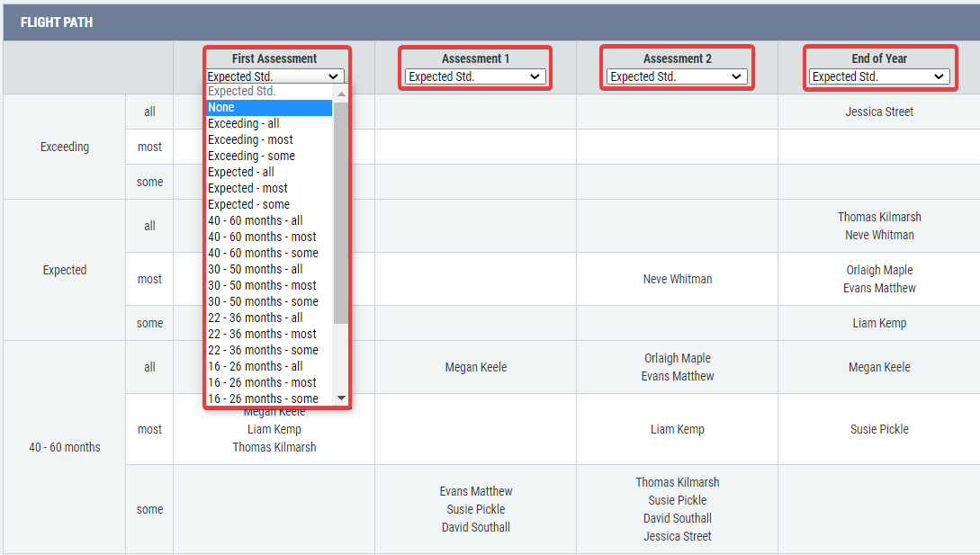Select 'Expected - some' in list
980x555 pixels.
[268, 205]
